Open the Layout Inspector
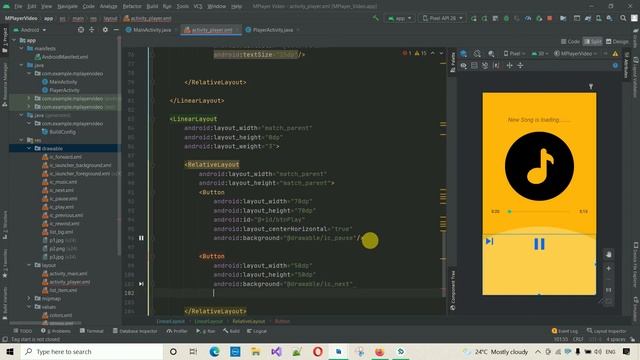 click(x=607, y=331)
